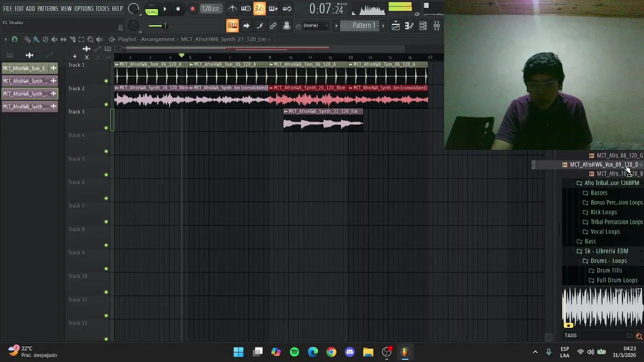This screenshot has height=362, width=644.
Task: Open the playlist options menu arrow
Action: [5, 39]
